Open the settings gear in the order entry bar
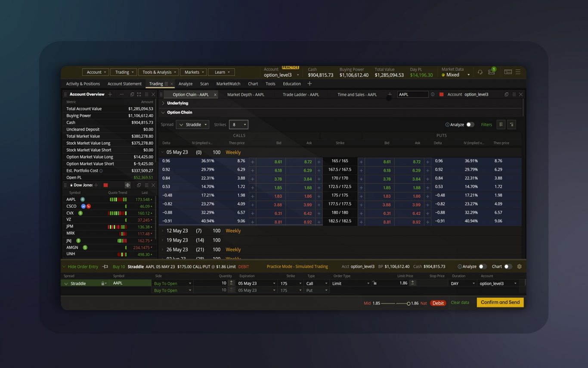588x368 pixels. coord(519,266)
